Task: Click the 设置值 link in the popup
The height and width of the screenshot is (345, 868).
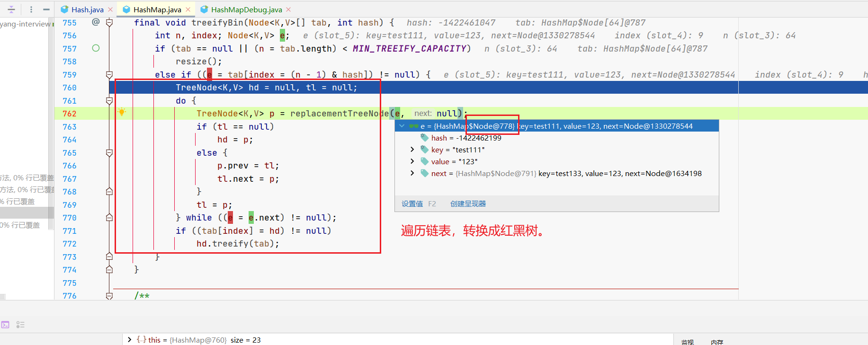Action: pyautogui.click(x=412, y=204)
